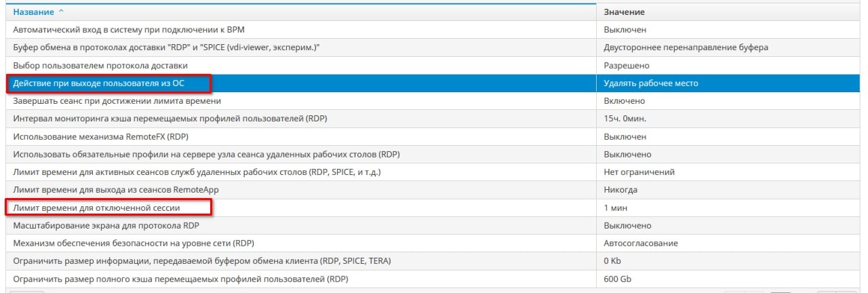The width and height of the screenshot is (868, 293).
Task: Click the 1 мин value cell
Action: 616,208
